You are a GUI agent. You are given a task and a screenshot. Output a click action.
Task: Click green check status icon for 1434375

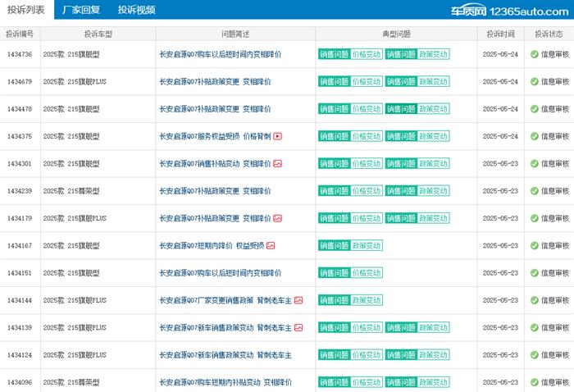click(535, 136)
